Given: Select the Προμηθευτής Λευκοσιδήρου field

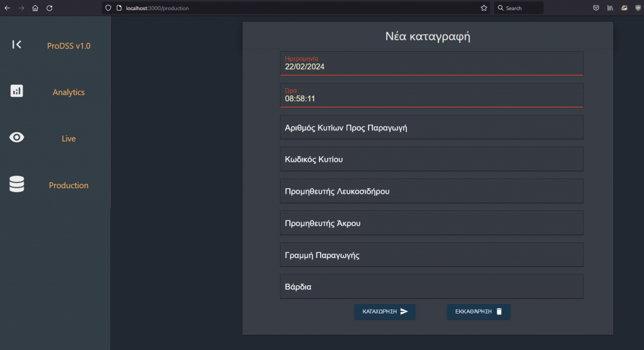Looking at the screenshot, I should pos(431,191).
